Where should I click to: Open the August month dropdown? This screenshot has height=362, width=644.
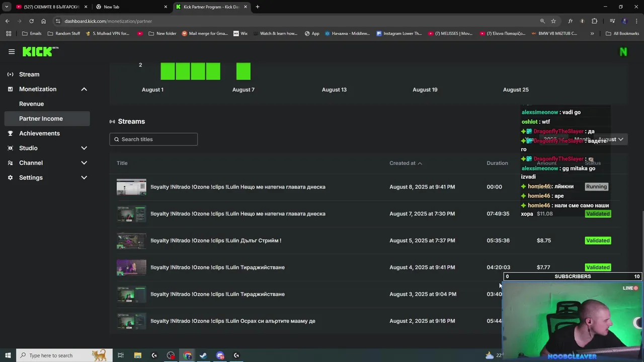(610, 139)
